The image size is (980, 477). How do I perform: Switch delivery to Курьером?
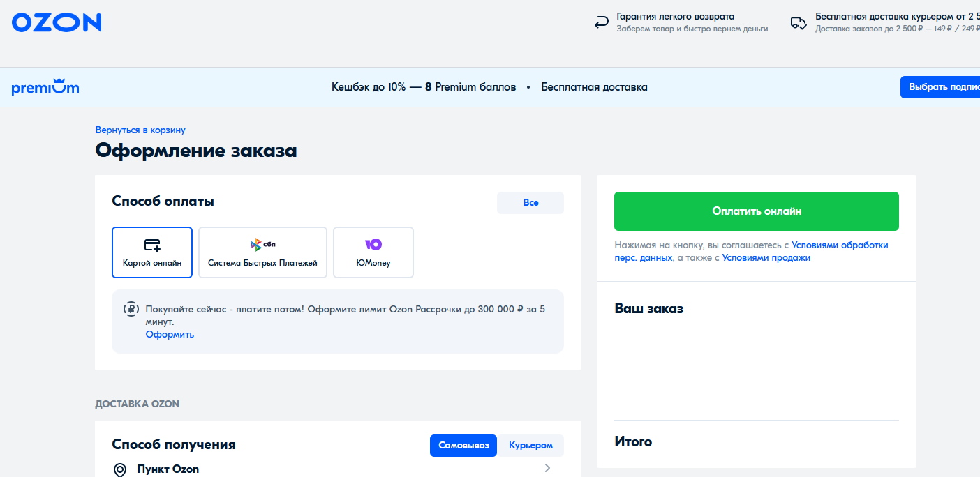[x=530, y=446]
